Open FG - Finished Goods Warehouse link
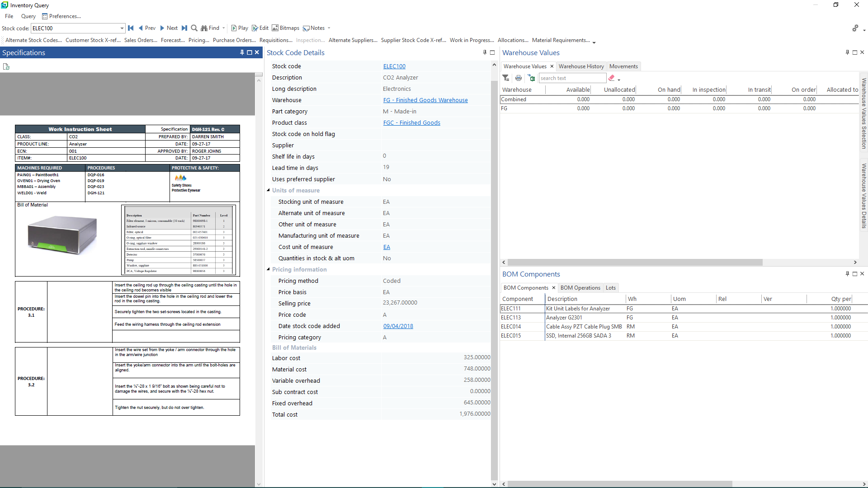Viewport: 868px width, 488px height. coord(425,100)
